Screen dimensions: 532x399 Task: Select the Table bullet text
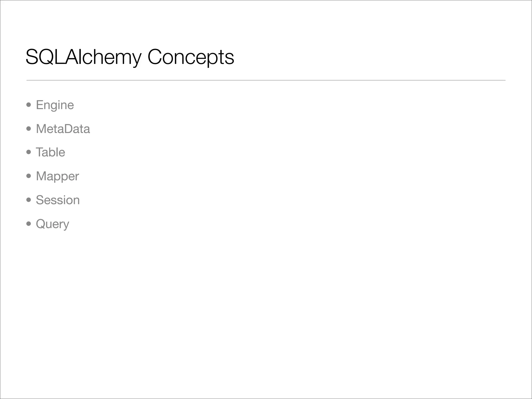(50, 152)
